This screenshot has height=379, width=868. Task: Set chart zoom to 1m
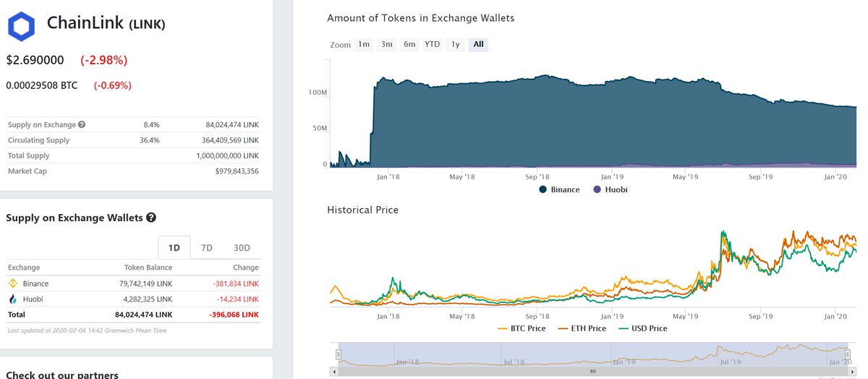[364, 45]
